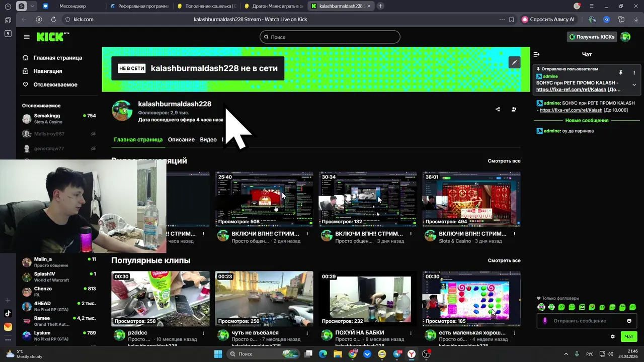Viewport: 644px width, 362px height.
Task: Switch to Реферальная программа browser tab
Action: tap(139, 6)
